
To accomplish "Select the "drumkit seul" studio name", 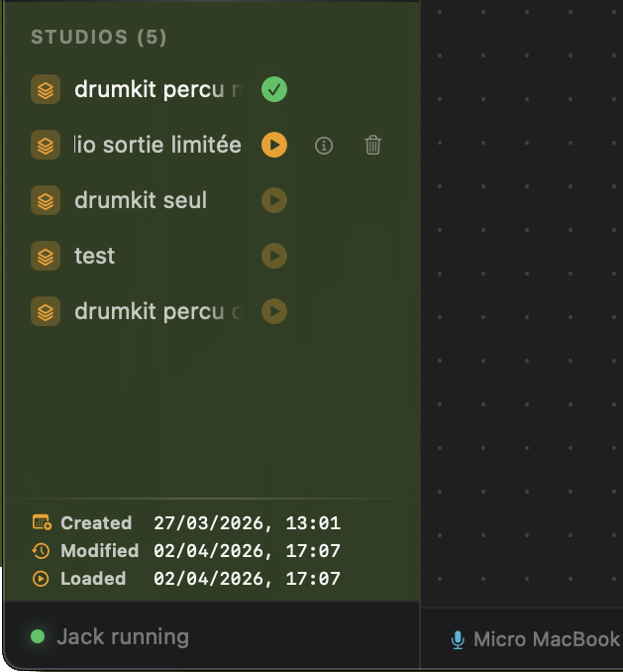I will 141,200.
